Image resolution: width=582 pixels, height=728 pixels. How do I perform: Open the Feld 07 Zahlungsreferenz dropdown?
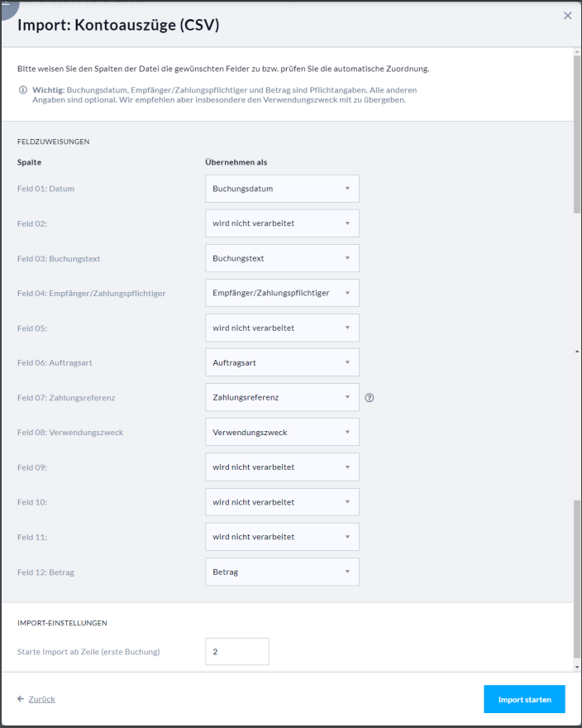click(x=282, y=397)
